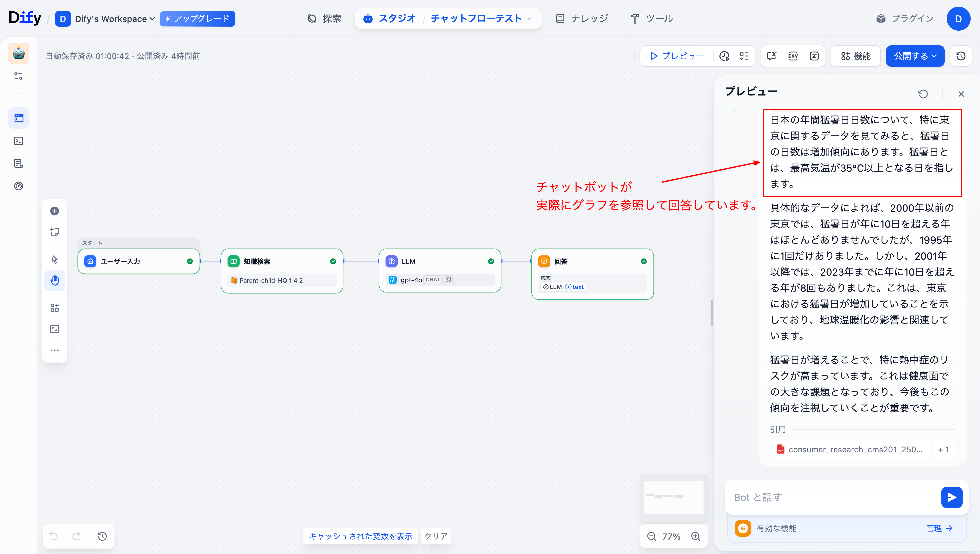The width and height of the screenshot is (980, 554).
Task: Click キャッシュされた変数を表示 button
Action: click(x=360, y=536)
